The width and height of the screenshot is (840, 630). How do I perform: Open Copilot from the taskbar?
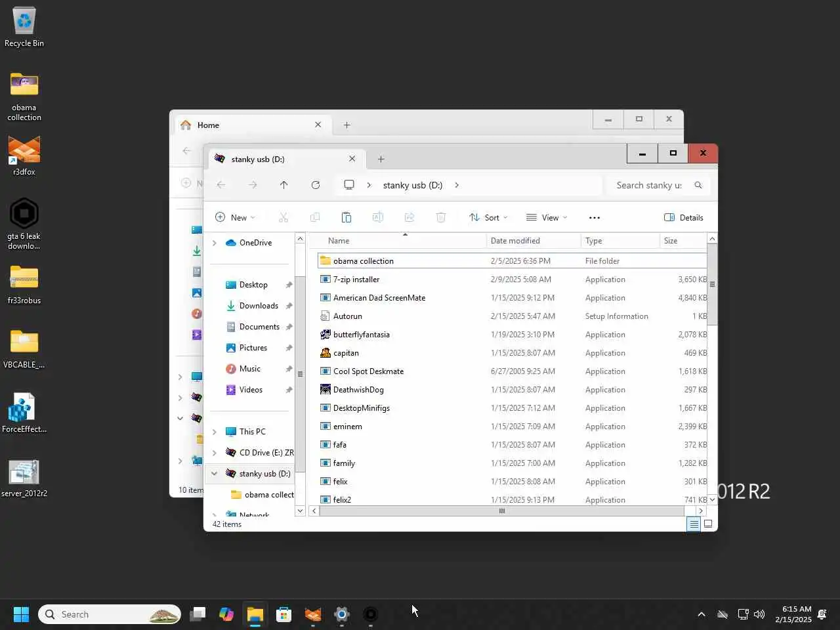(x=226, y=614)
